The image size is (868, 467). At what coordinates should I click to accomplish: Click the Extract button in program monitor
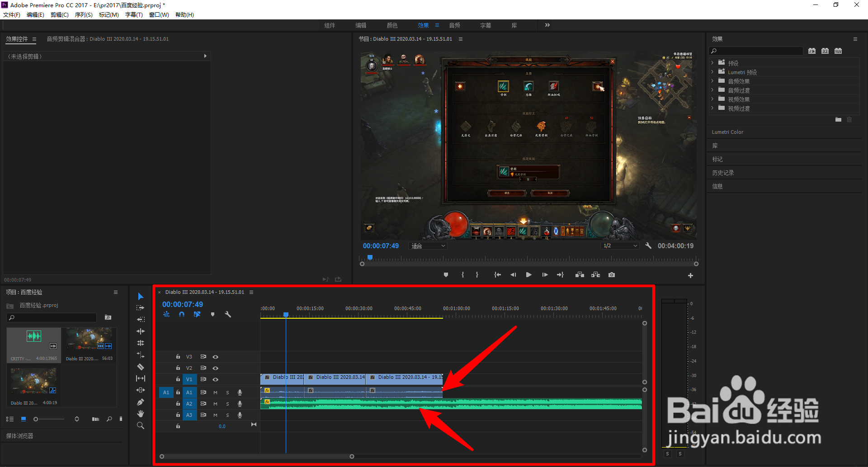[x=596, y=275]
